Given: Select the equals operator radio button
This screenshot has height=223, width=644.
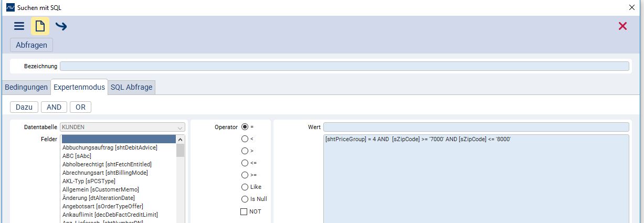Looking at the screenshot, I should click(245, 127).
